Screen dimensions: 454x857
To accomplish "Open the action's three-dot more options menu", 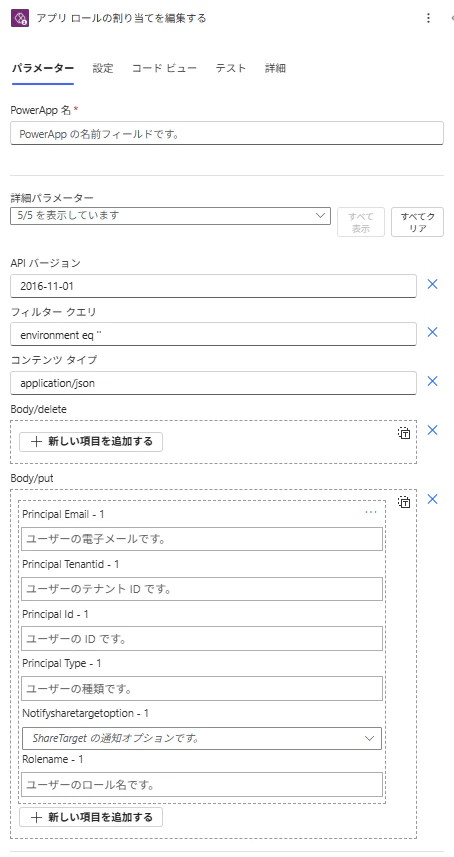I will [x=428, y=19].
